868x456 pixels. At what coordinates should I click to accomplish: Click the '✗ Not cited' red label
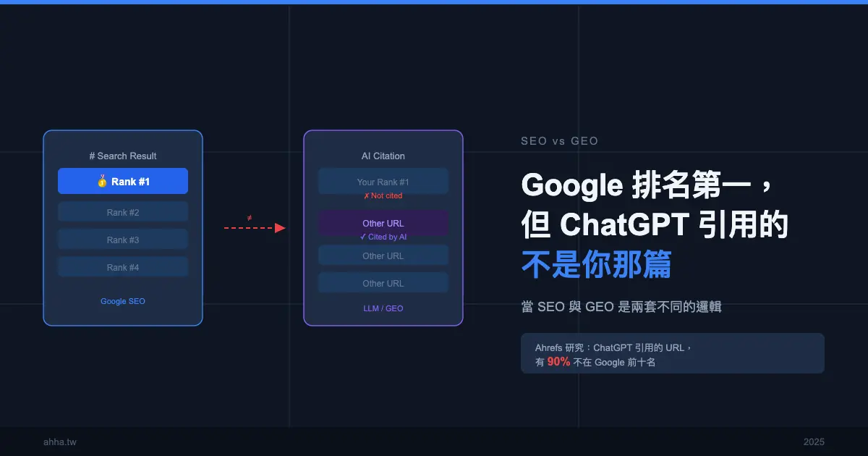click(383, 195)
